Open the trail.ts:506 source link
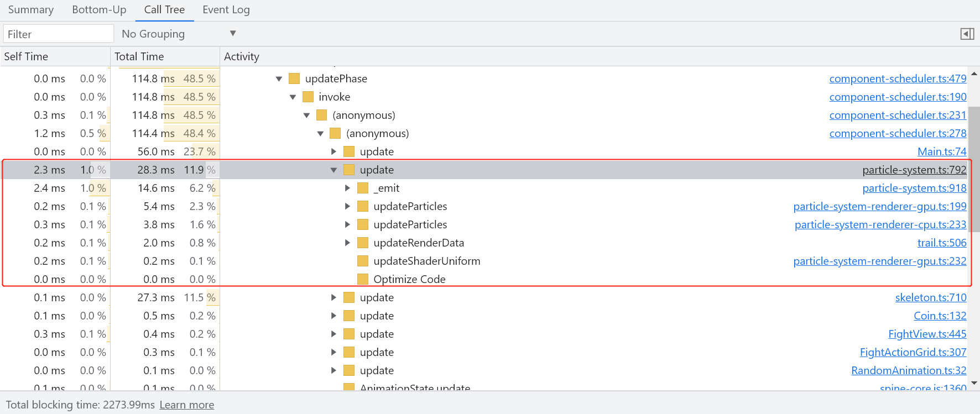This screenshot has width=980, height=414. [941, 243]
